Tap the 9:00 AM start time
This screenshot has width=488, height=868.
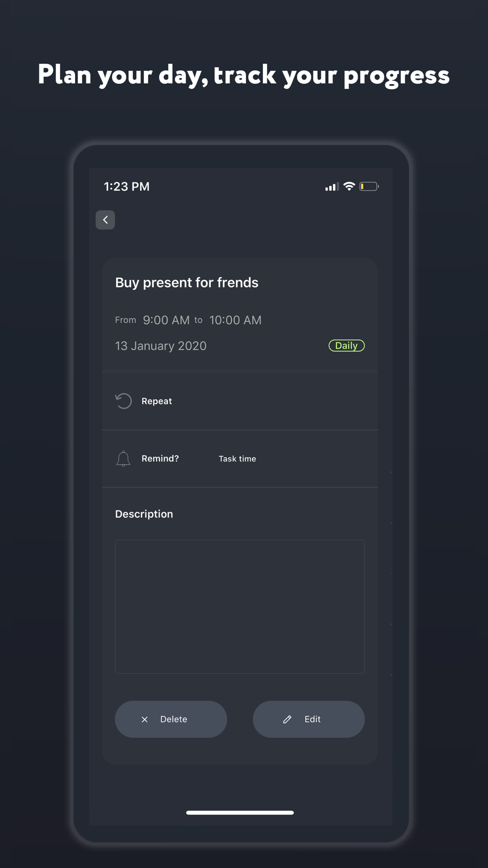tap(166, 320)
